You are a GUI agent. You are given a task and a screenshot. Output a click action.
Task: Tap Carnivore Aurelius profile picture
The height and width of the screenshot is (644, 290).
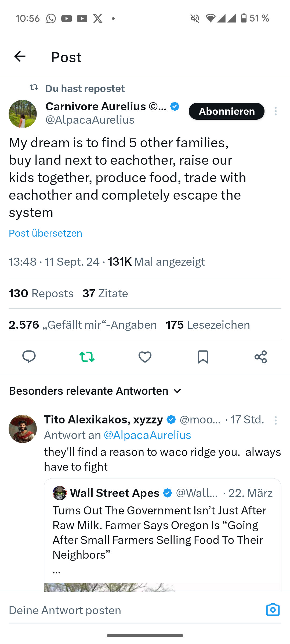[x=23, y=114]
